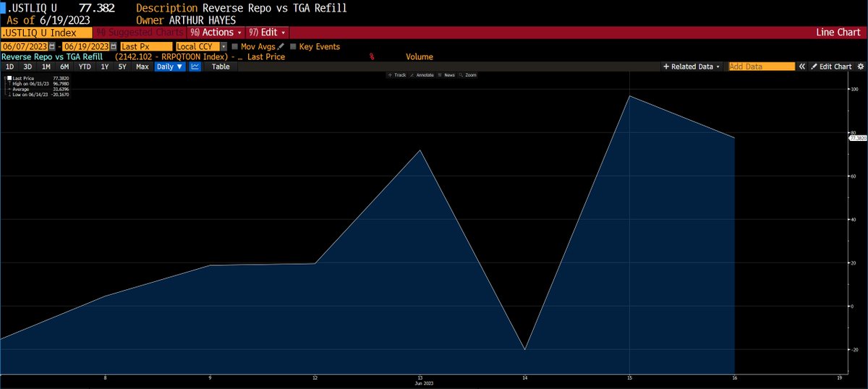Viewport: 868px width, 389px height.
Task: Expand the Related Data dropdown
Action: [692, 66]
